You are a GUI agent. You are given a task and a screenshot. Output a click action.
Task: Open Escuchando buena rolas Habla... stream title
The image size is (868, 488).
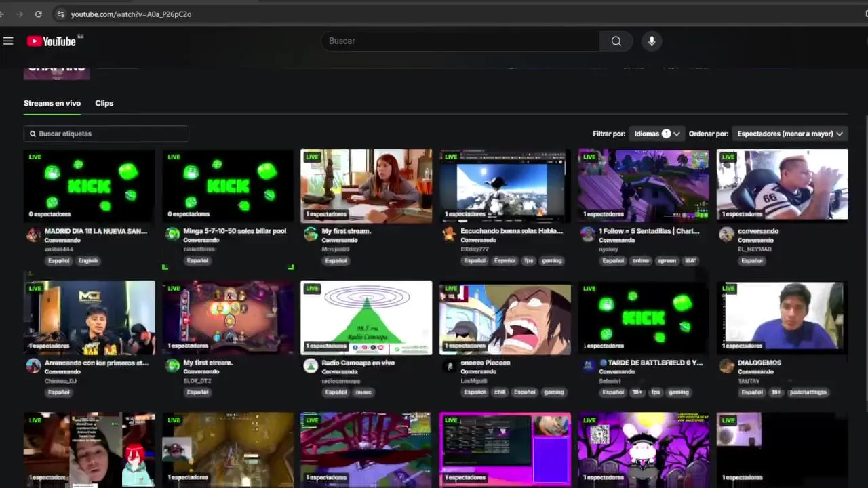coord(511,231)
